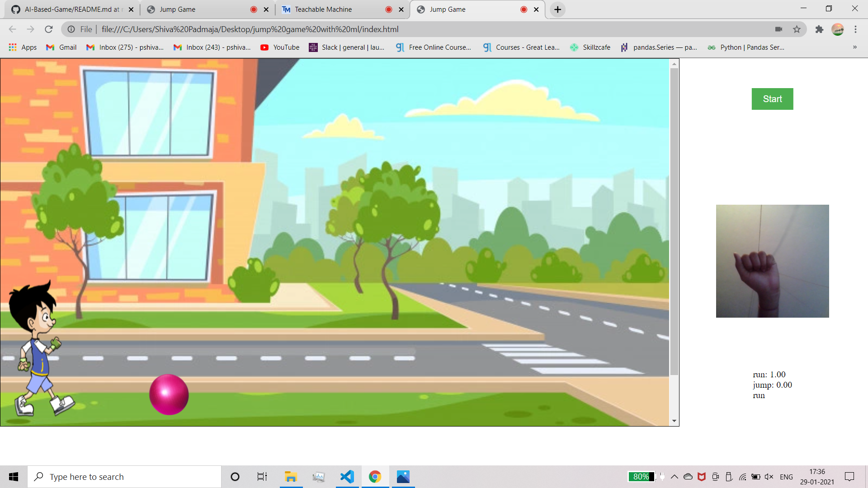Reload the current page

coord(49,29)
